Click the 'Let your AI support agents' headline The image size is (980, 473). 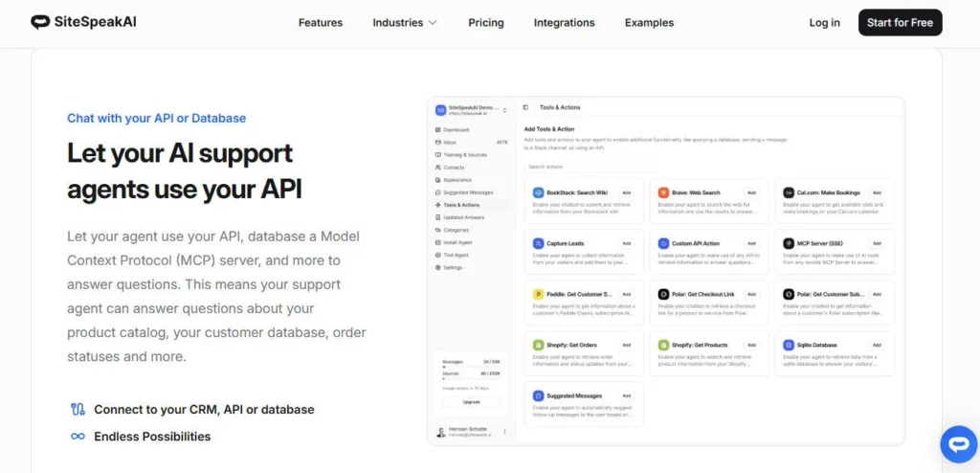click(x=185, y=171)
